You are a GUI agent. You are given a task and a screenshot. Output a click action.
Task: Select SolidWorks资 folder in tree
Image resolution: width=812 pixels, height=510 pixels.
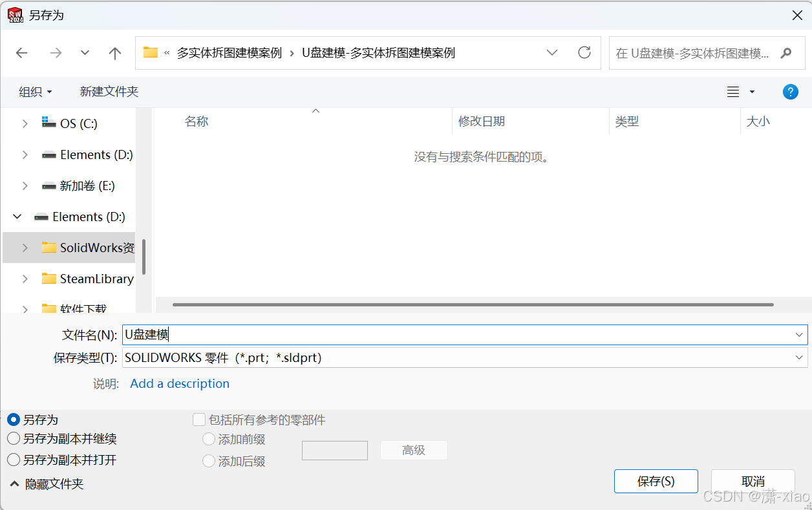coord(88,248)
